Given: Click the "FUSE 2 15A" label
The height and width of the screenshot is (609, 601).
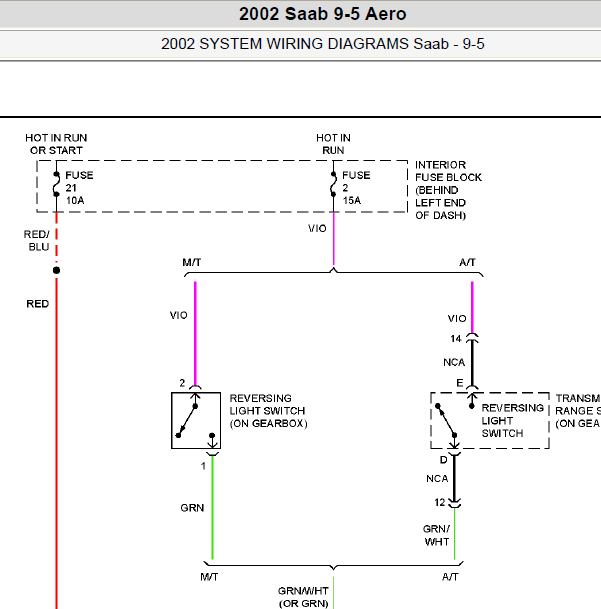Looking at the screenshot, I should [x=356, y=188].
